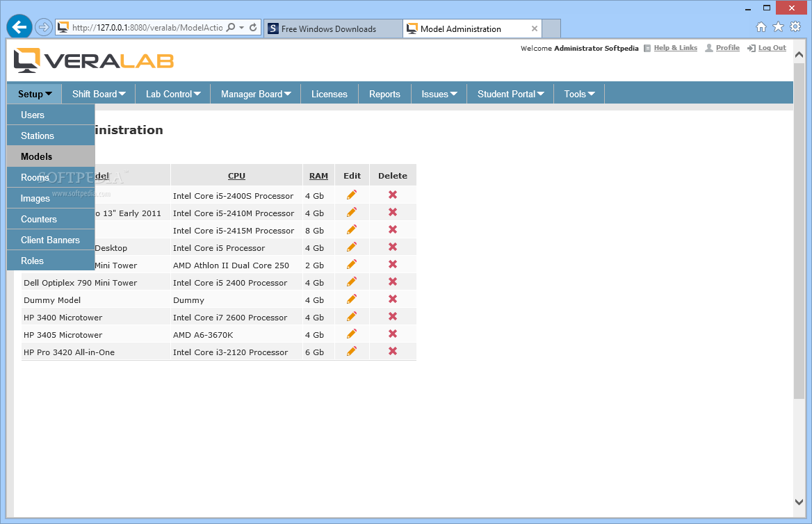Click the Log Out link

pos(772,48)
